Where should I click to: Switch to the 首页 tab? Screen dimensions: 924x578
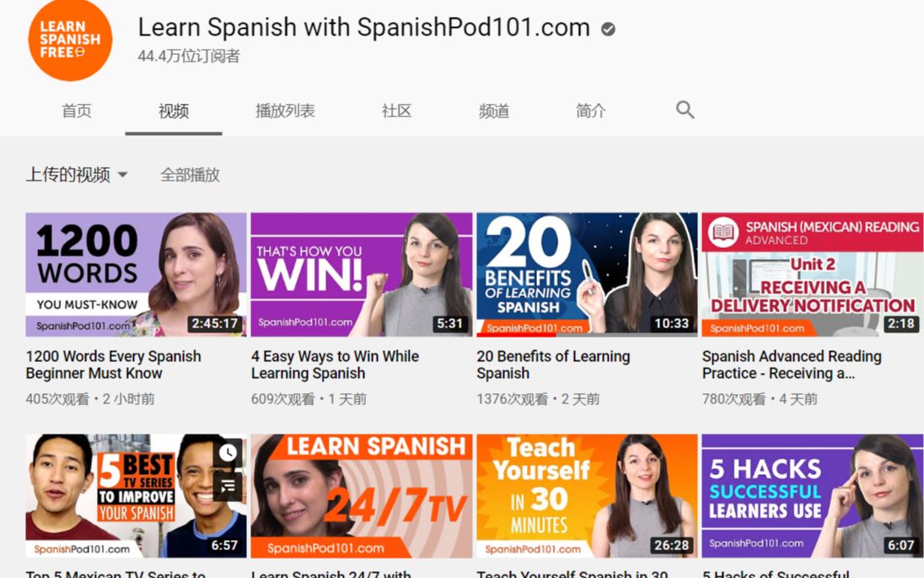pos(77,110)
